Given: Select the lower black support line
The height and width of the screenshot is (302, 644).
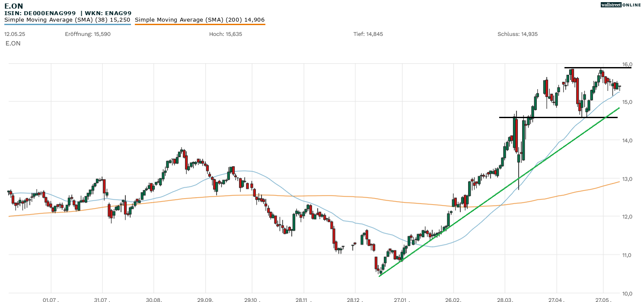Looking at the screenshot, I should point(558,117).
